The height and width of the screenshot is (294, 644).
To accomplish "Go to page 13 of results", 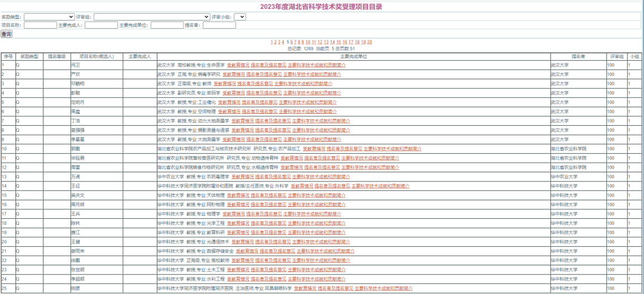I will (x=326, y=42).
